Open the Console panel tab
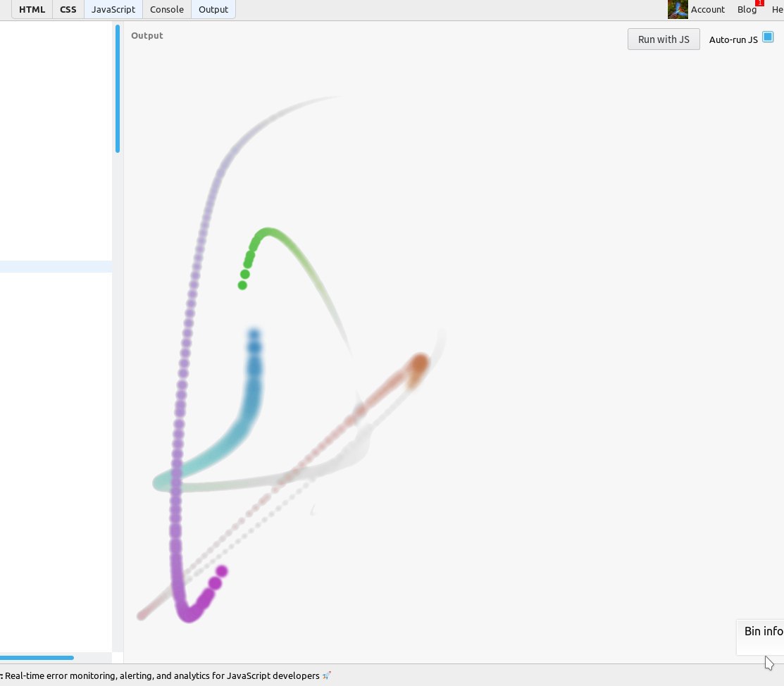784x686 pixels. pos(167,9)
